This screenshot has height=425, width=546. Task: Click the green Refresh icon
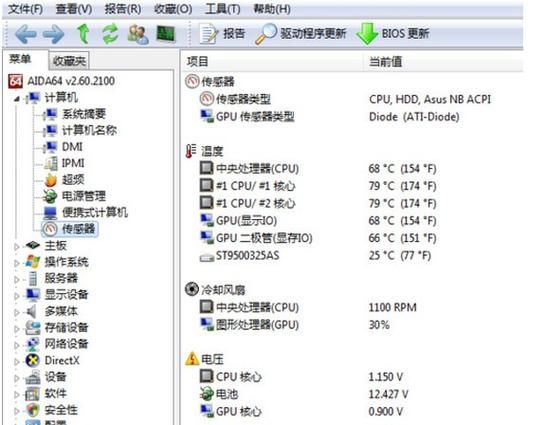[x=110, y=34]
